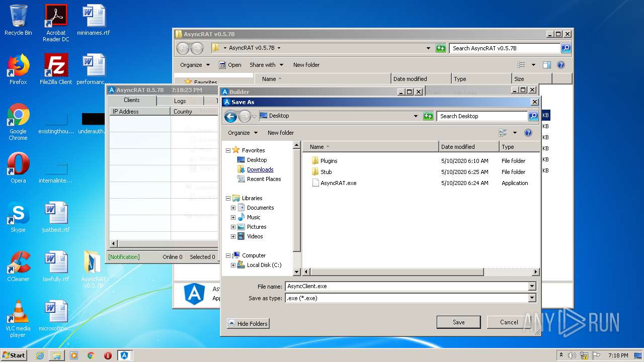
Task: Open VLC media player shortcut
Action: click(x=18, y=319)
